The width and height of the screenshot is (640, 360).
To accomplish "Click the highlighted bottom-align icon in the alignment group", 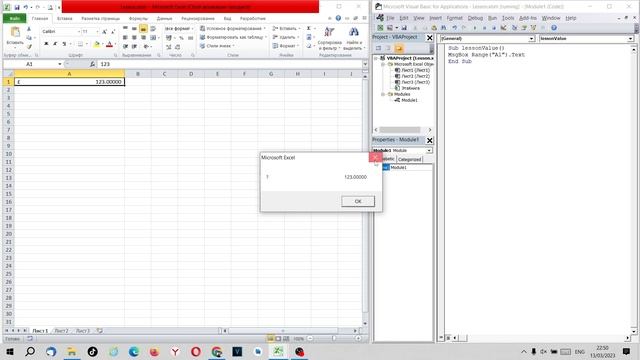I will click(143, 29).
